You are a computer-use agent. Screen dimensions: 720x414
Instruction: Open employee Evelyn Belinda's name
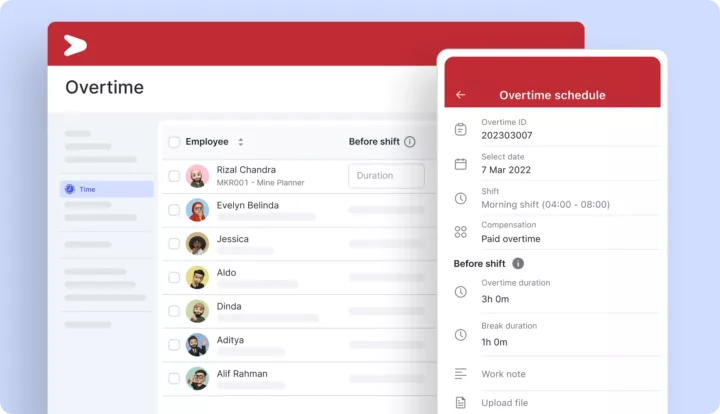(x=247, y=205)
